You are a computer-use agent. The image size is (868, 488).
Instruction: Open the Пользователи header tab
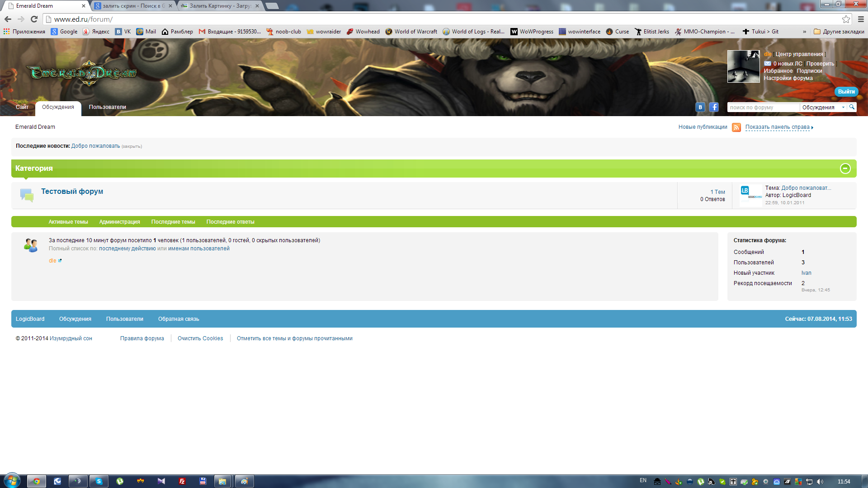(107, 107)
